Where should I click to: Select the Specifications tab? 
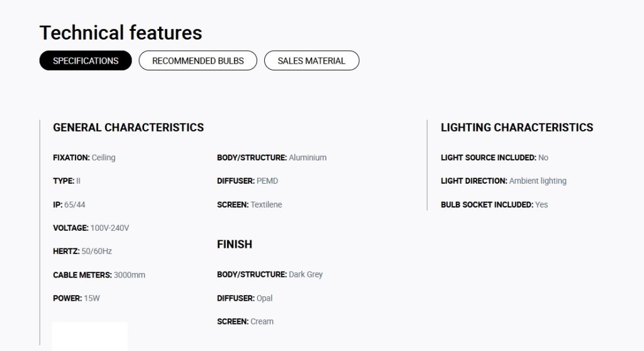[86, 60]
